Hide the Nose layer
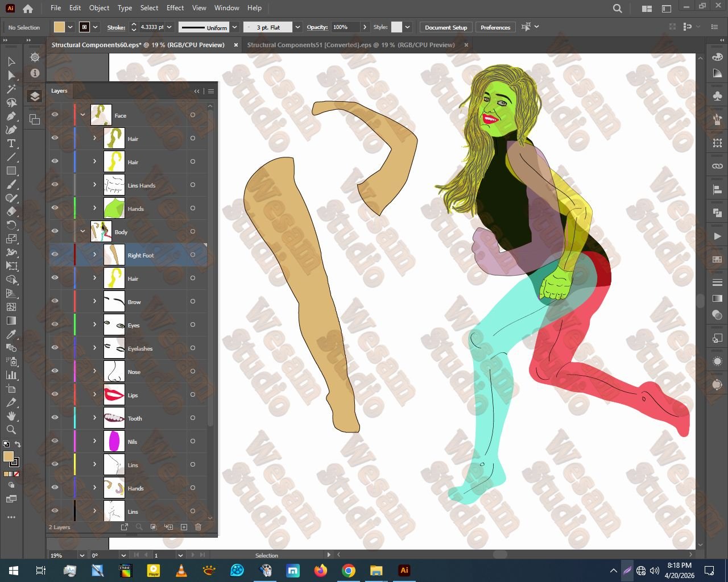728x582 pixels. click(55, 371)
